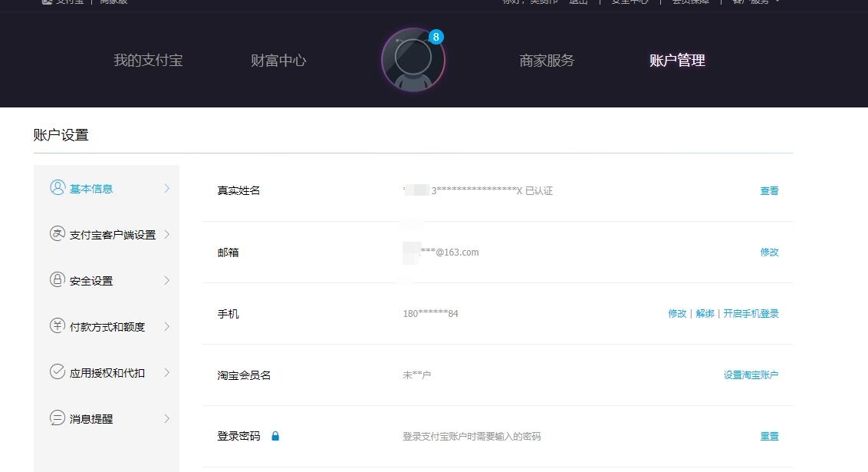Screen dimensions: 868x472
Task: Click 设置淘宝账户 link
Action: [751, 375]
